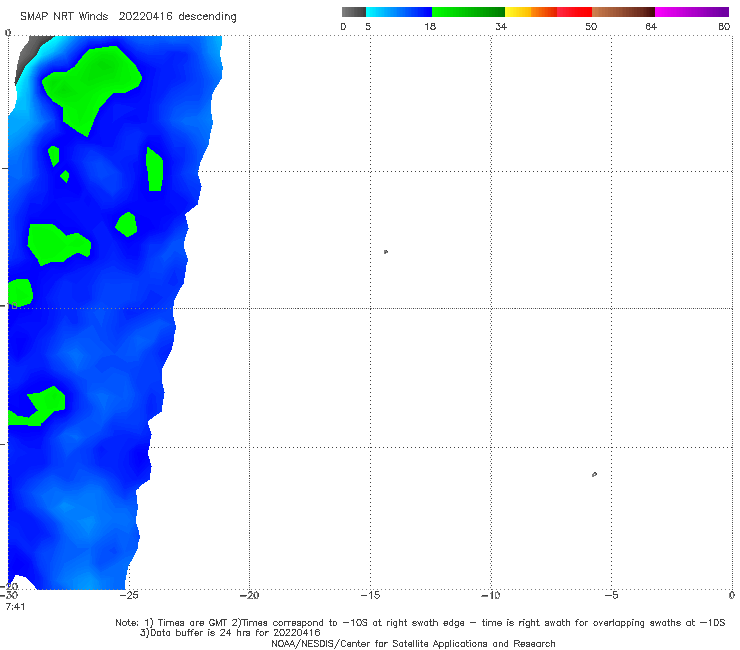The width and height of the screenshot is (740, 650).
Task: Click the small island marker near -5 longitude
Action: (x=594, y=474)
